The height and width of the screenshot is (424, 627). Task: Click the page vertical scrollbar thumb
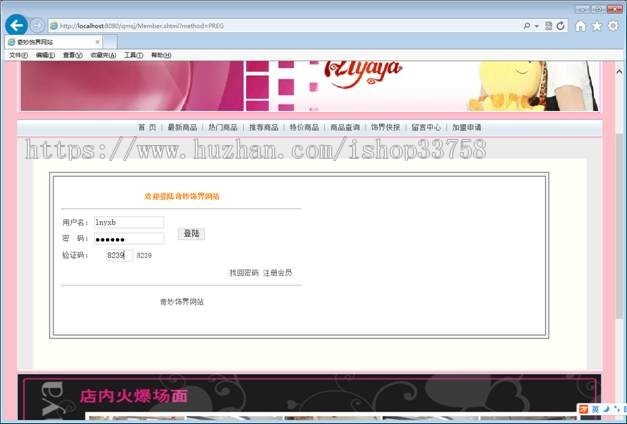point(619,226)
